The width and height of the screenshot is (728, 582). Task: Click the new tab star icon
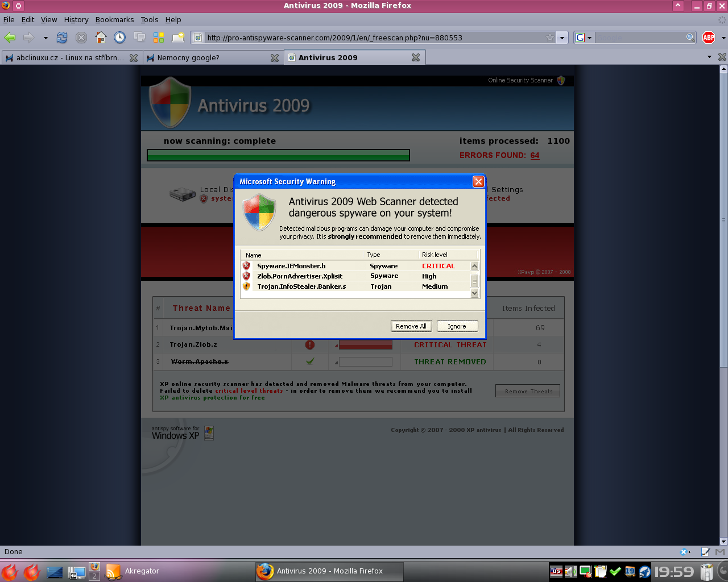pos(179,38)
